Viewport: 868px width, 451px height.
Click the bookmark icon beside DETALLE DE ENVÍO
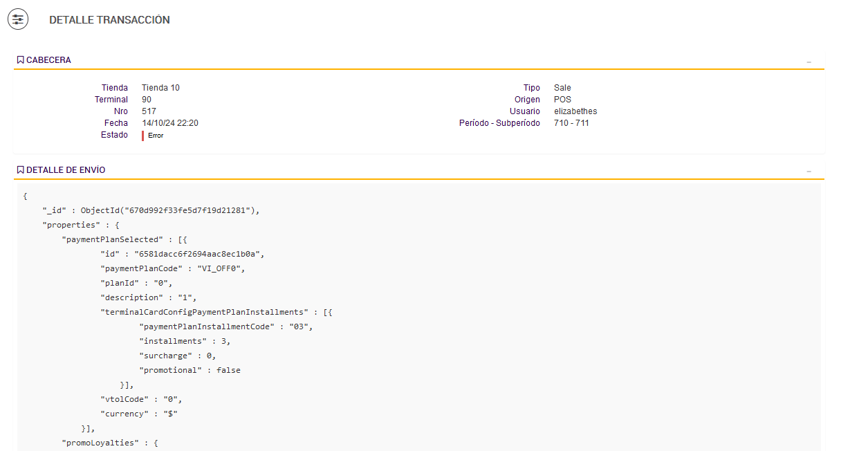[21, 170]
